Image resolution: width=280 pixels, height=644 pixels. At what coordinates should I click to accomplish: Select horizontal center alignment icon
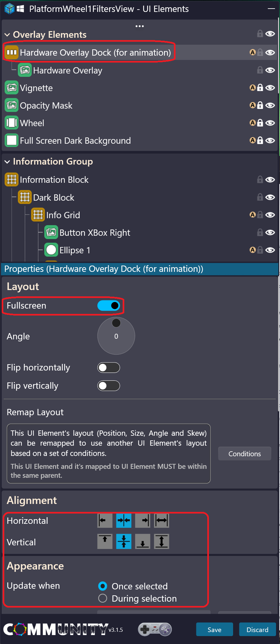point(124,520)
